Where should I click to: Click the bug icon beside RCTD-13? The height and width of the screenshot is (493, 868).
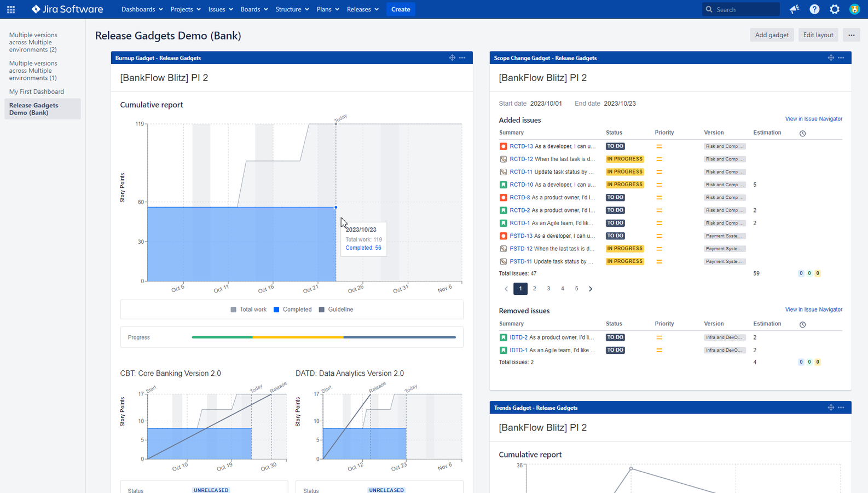503,146
